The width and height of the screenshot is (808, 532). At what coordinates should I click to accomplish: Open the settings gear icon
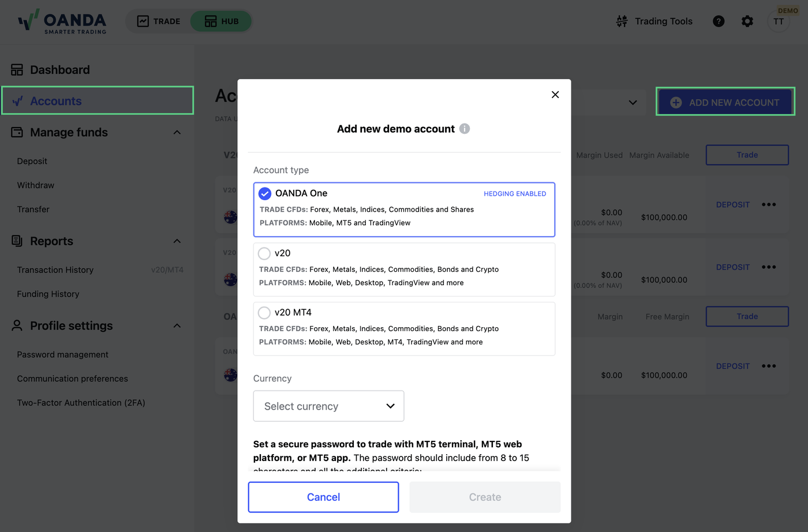[747, 21]
